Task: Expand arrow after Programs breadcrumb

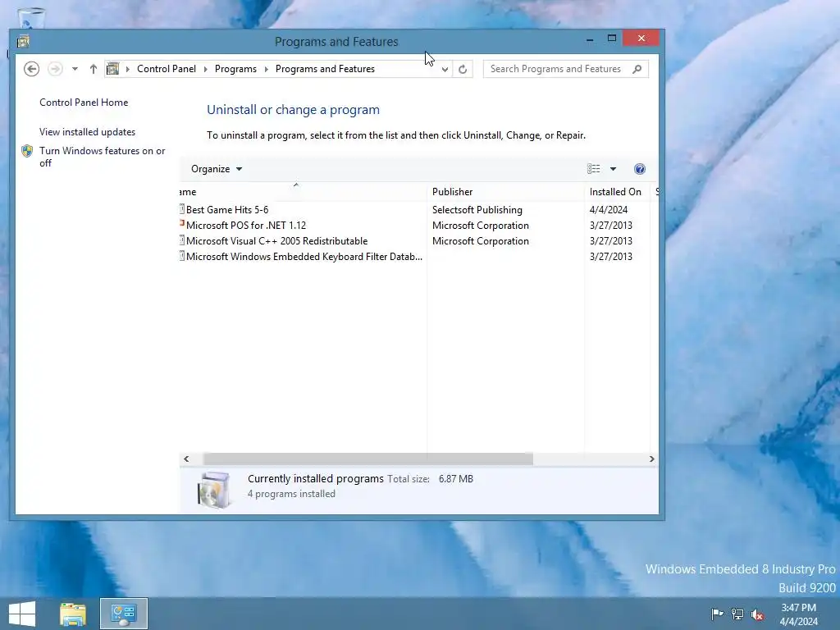Action: pos(267,69)
